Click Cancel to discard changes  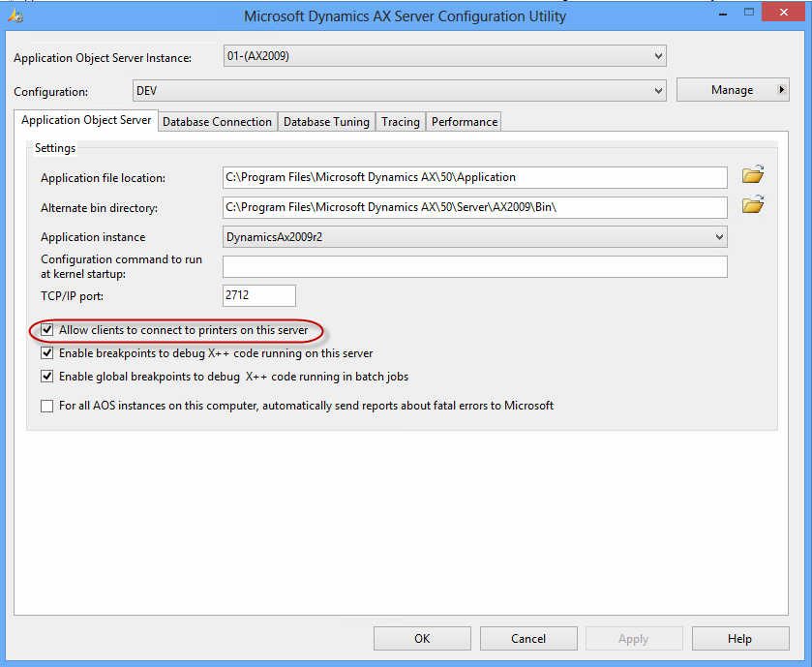pyautogui.click(x=528, y=639)
